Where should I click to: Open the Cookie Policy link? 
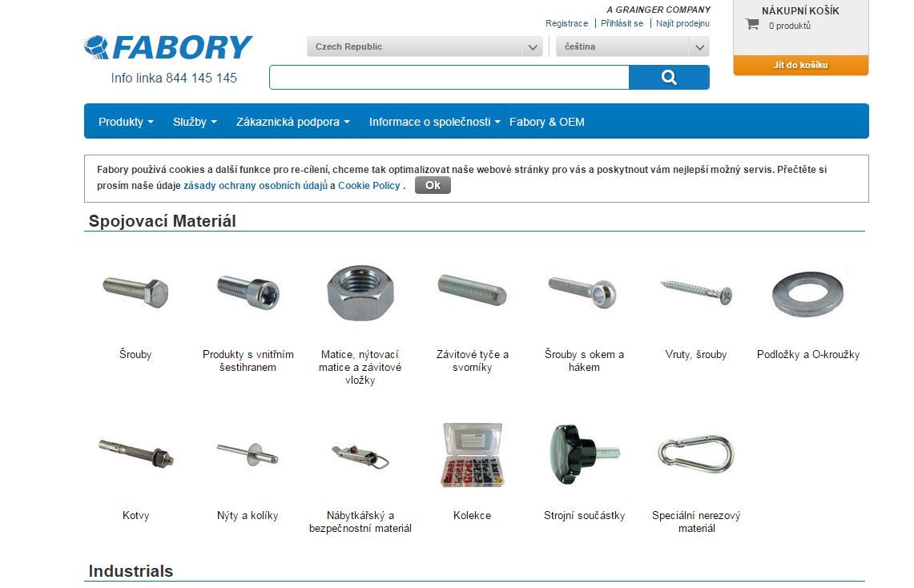(x=369, y=185)
